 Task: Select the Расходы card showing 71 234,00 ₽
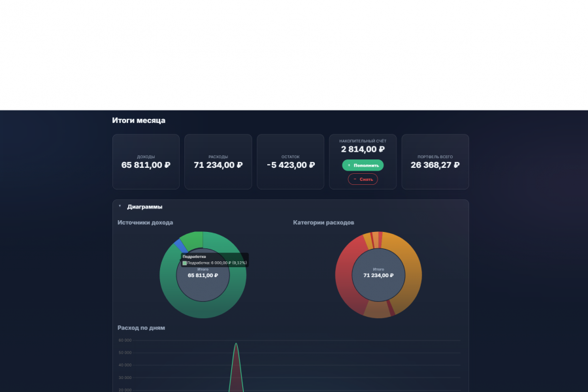218,161
